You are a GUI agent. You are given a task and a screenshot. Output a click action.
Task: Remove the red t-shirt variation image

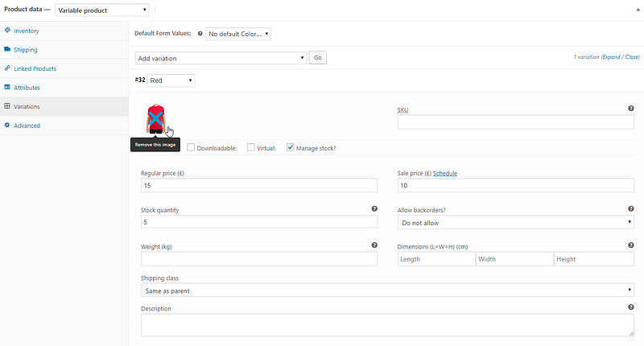[x=155, y=118]
